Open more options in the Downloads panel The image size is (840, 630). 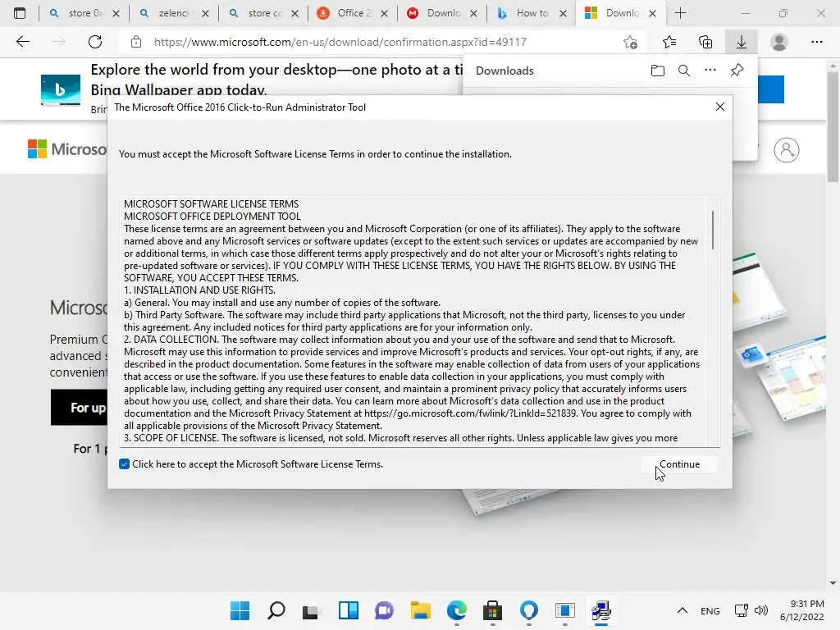pos(710,71)
